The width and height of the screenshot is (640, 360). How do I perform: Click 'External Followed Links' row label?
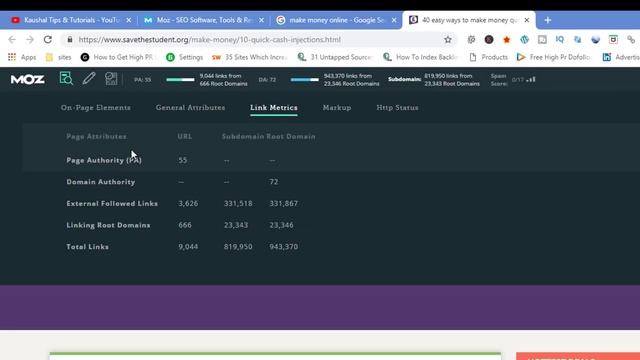point(112,204)
